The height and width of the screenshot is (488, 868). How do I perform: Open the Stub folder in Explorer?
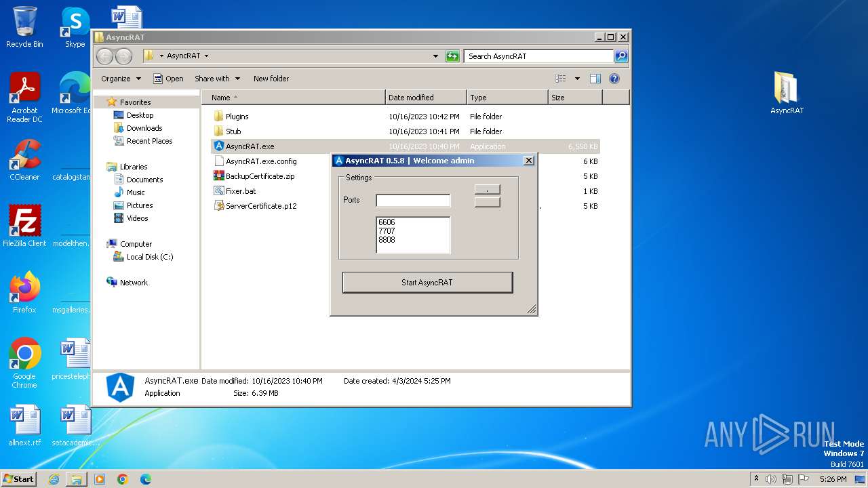233,131
